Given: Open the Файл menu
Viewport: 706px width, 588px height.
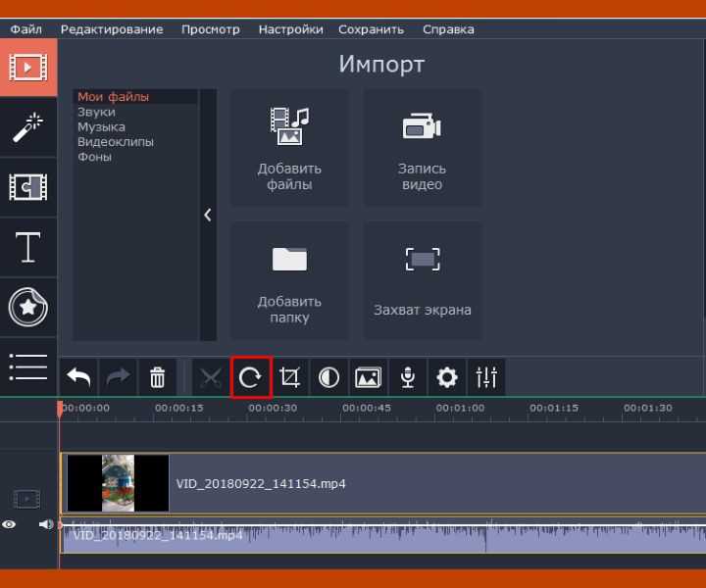Looking at the screenshot, I should tap(25, 29).
